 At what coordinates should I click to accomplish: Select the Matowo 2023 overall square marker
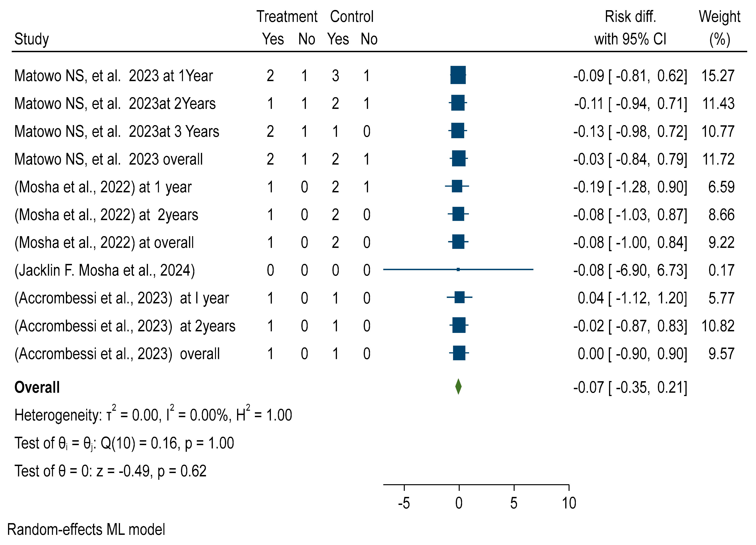[459, 158]
